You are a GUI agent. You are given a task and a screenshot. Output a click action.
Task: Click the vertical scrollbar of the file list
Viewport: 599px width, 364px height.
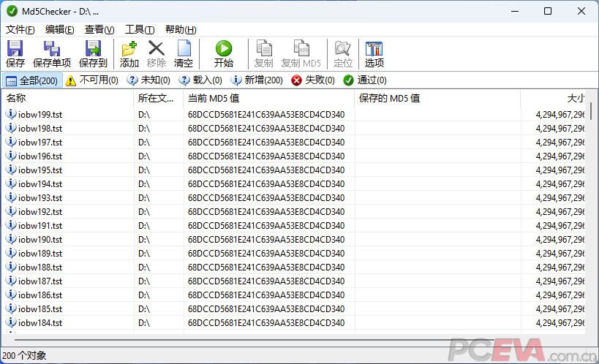tap(591, 219)
